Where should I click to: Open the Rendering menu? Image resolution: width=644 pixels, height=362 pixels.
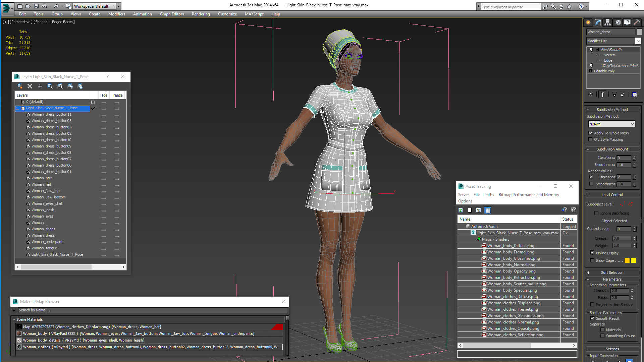201,14
